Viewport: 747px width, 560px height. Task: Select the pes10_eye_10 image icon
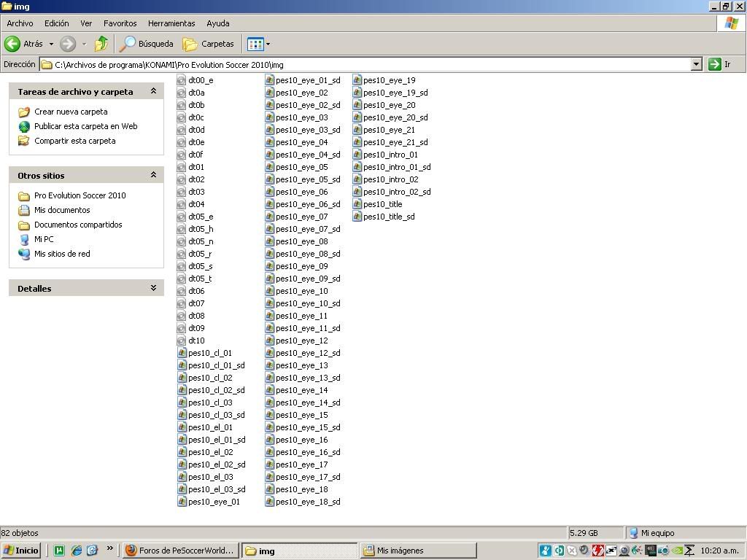coord(270,291)
